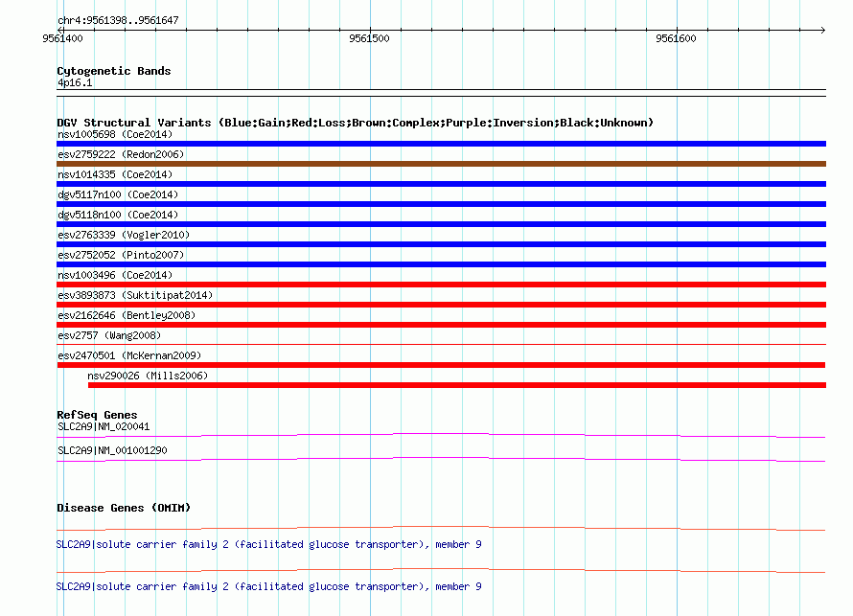Open the second SLC2A9 solute carrier OMIM link
The image size is (853, 616).
tap(268, 586)
